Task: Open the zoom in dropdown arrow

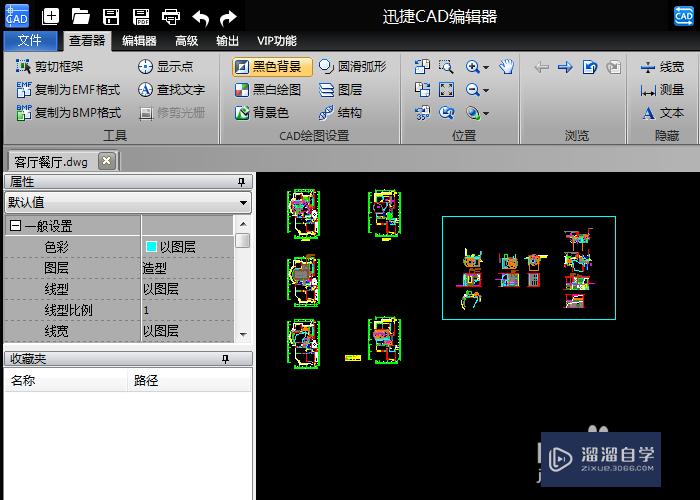Action: pyautogui.click(x=486, y=67)
